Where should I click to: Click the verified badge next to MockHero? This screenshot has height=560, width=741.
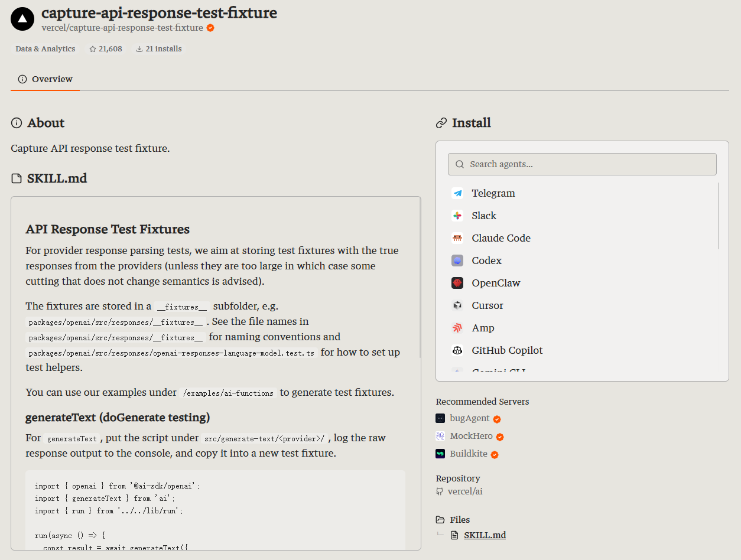tap(500, 437)
